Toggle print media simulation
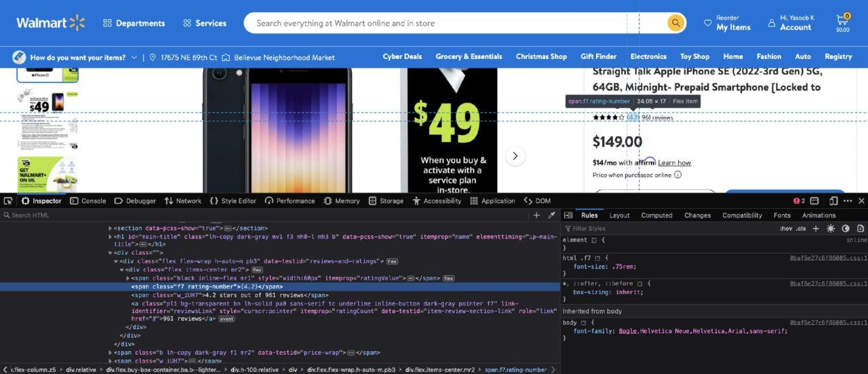 click(861, 228)
